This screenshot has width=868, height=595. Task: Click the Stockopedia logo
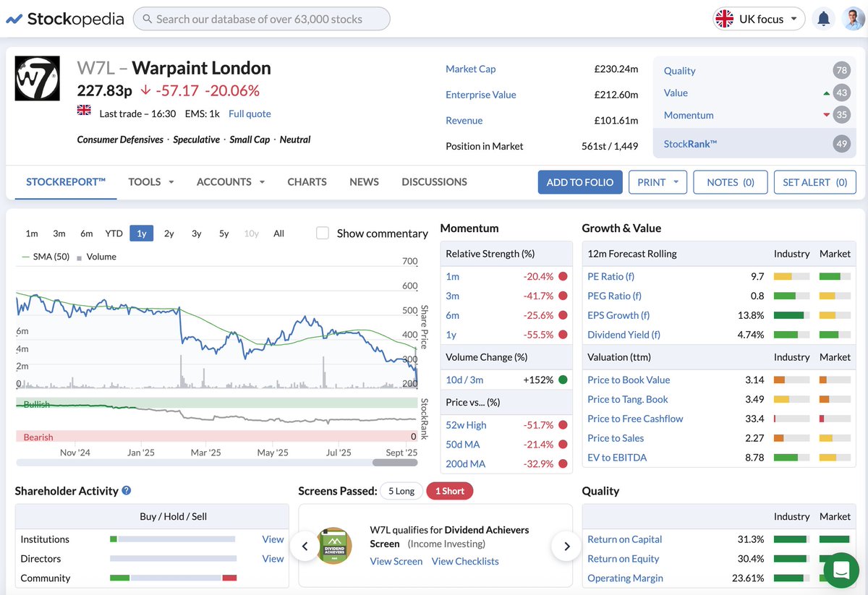(65, 19)
